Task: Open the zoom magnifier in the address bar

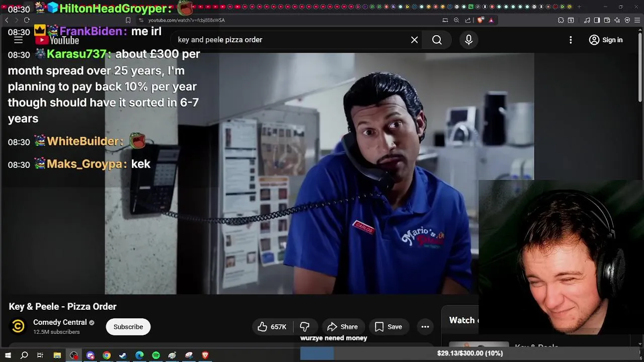Action: click(456, 20)
